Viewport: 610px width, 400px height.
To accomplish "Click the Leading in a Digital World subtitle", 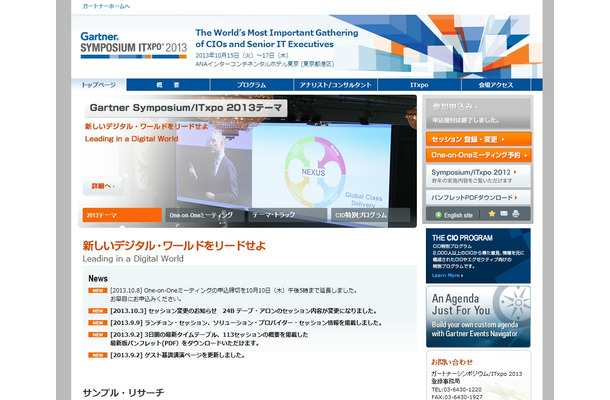I will click(133, 259).
